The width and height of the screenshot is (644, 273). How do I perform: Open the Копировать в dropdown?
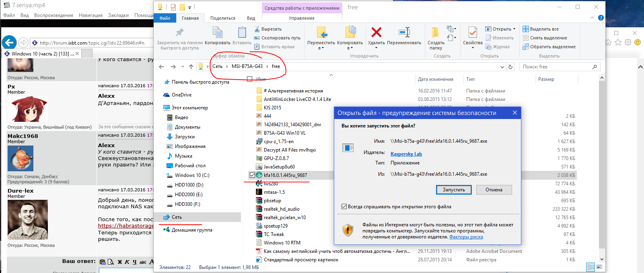pyautogui.click(x=350, y=48)
